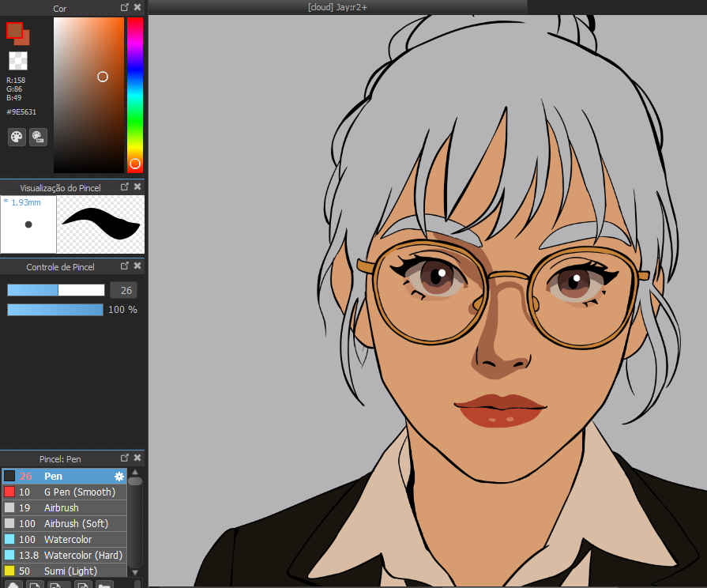Click the brush stroke preview image

pyautogui.click(x=100, y=224)
